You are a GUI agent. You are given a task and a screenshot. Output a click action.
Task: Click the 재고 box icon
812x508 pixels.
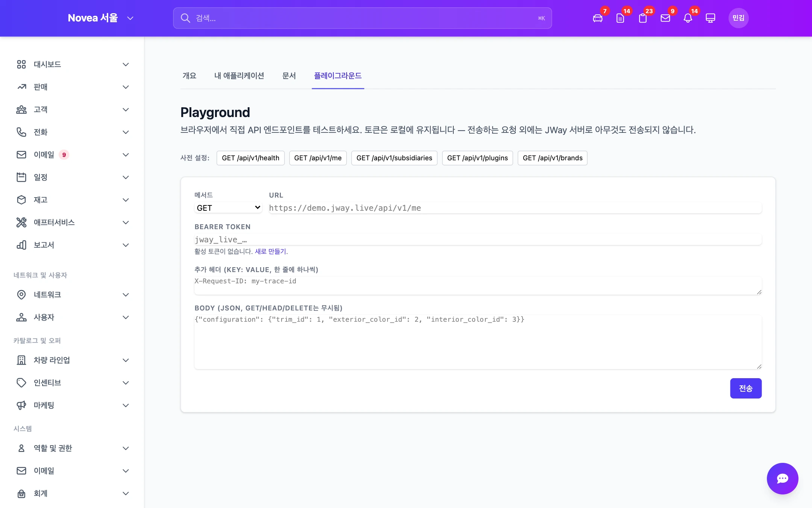tap(21, 200)
